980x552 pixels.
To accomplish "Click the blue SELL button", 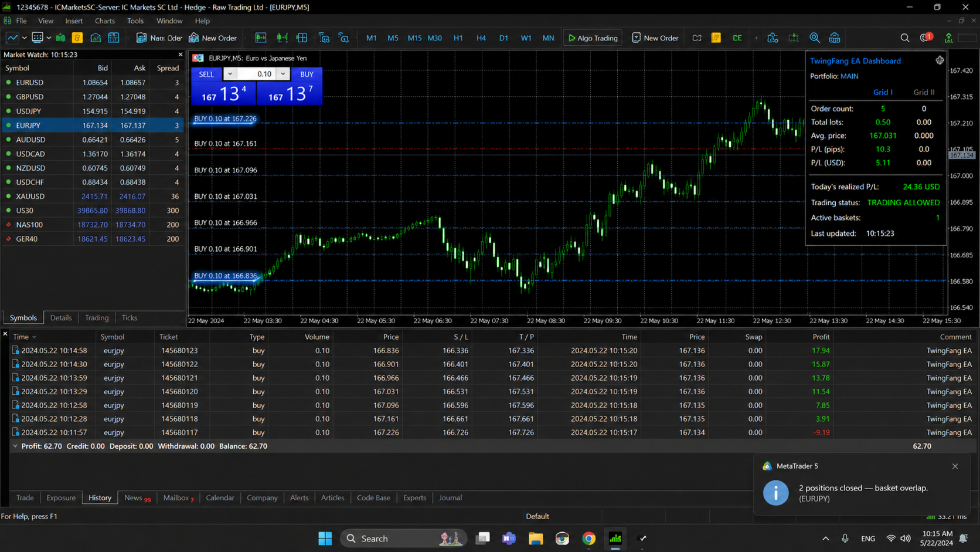I will coord(206,74).
